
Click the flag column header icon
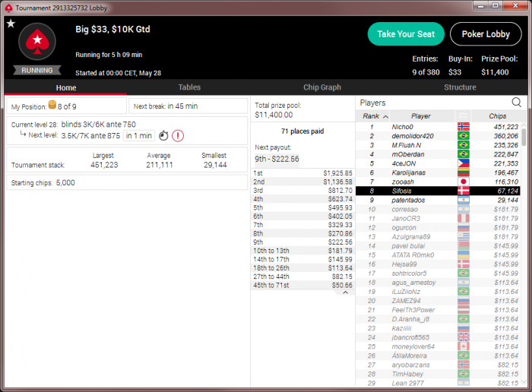click(463, 116)
